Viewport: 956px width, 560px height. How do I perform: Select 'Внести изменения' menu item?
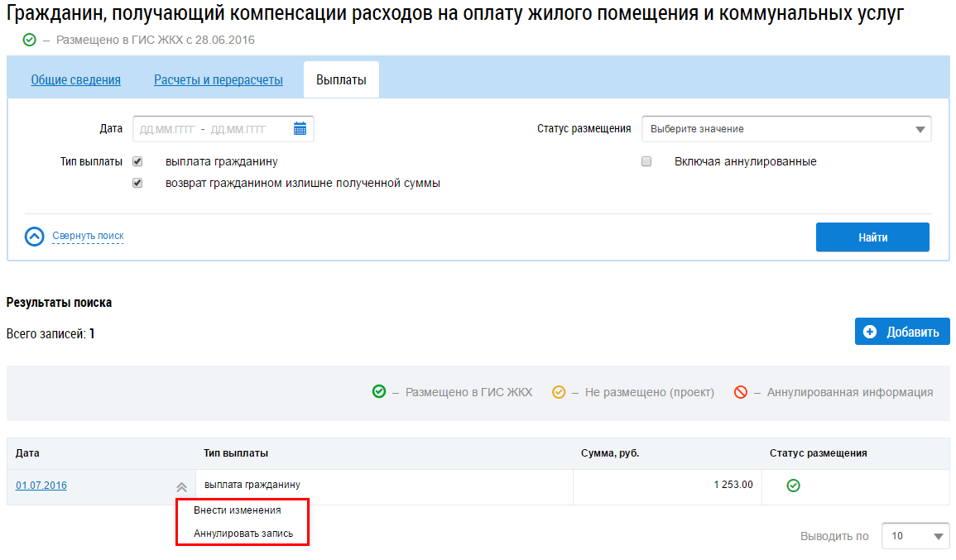[238, 510]
